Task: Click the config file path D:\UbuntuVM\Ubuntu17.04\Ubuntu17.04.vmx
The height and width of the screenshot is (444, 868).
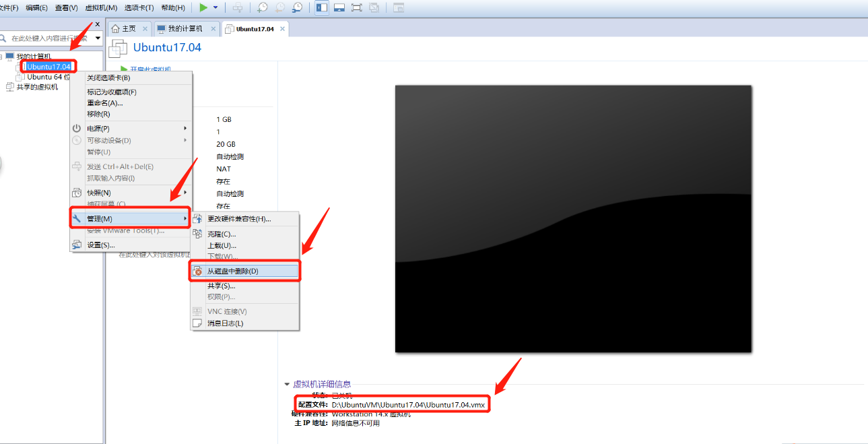Action: click(408, 404)
